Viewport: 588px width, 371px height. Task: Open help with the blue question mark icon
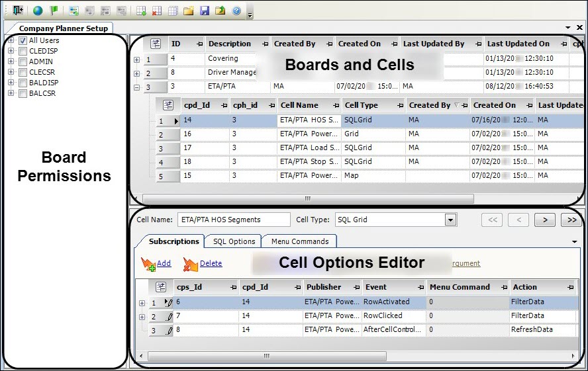tap(236, 11)
